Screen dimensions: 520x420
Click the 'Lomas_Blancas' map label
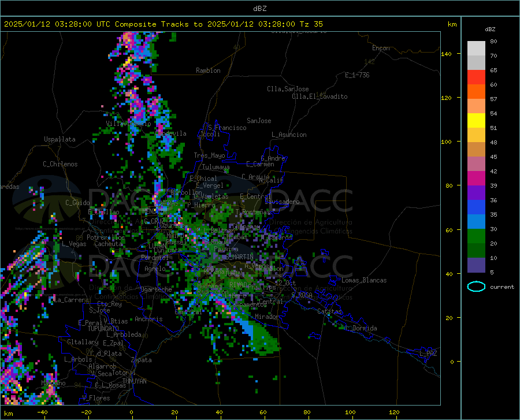(364, 280)
